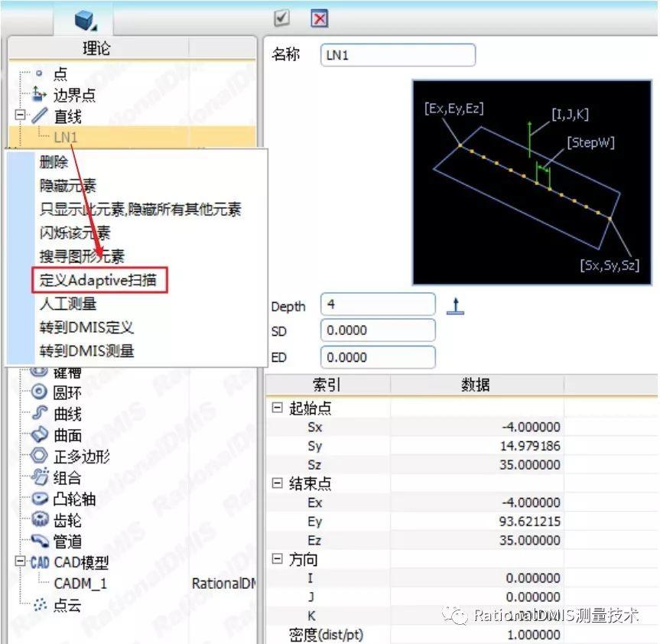The image size is (660, 644).
Task: Click the curve (曲线) icon
Action: 40,413
